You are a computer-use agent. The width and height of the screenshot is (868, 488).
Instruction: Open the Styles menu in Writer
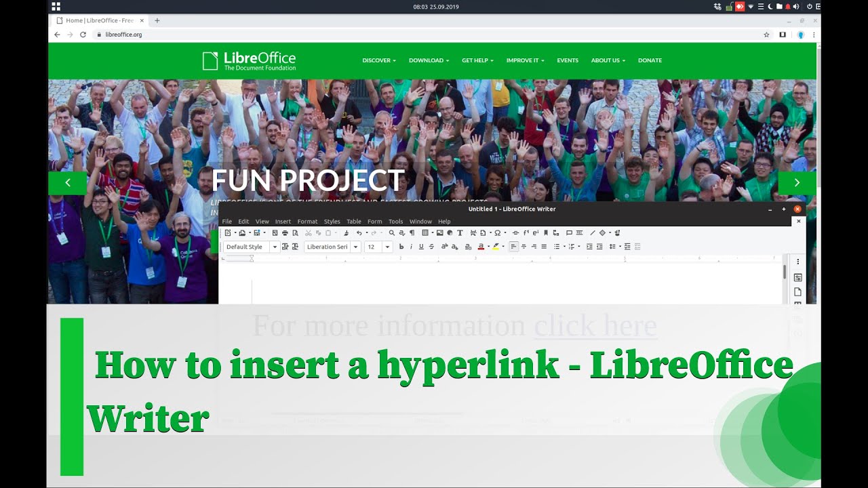332,222
